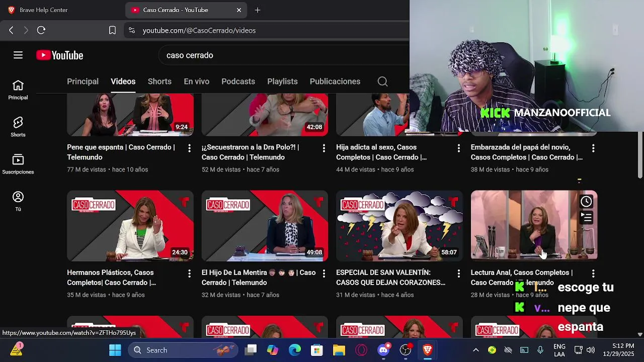The image size is (644, 362).
Task: Click the YouTube logo
Action: click(59, 55)
